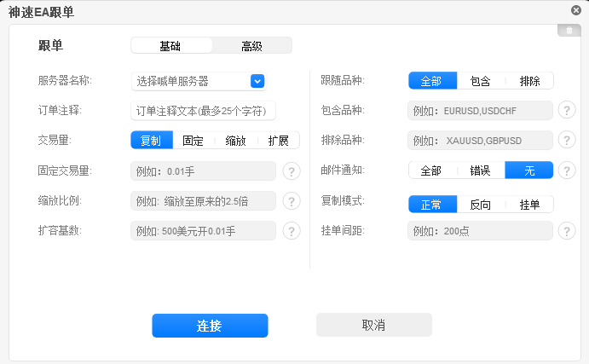Viewport: 589px width, 364px height.
Task: Choose 错误 for 邮件通知
Action: 481,170
